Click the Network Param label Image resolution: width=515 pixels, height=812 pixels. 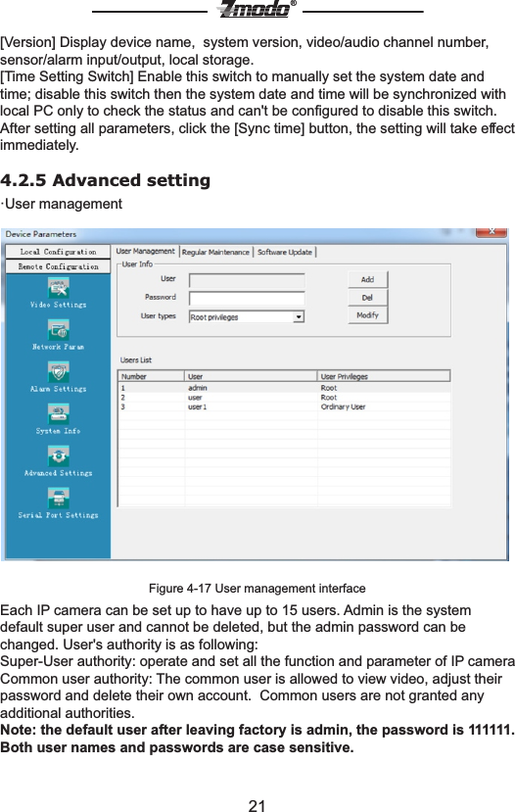pos(59,347)
